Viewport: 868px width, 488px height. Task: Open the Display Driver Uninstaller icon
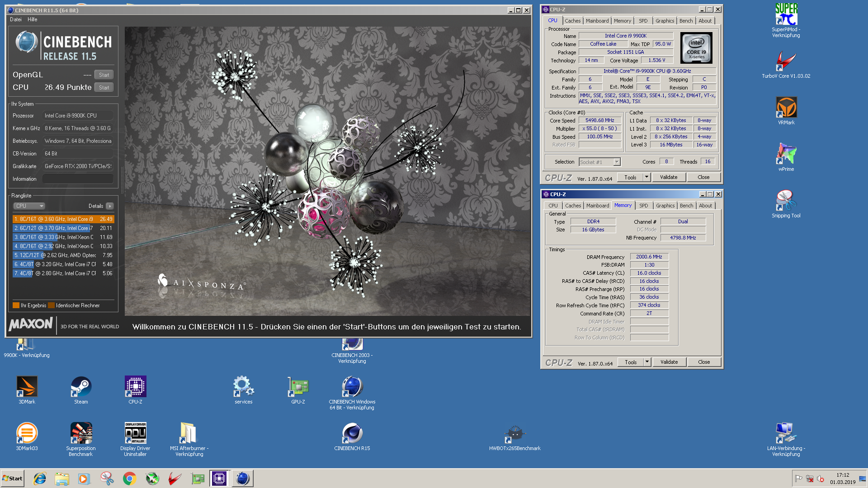[x=135, y=439]
